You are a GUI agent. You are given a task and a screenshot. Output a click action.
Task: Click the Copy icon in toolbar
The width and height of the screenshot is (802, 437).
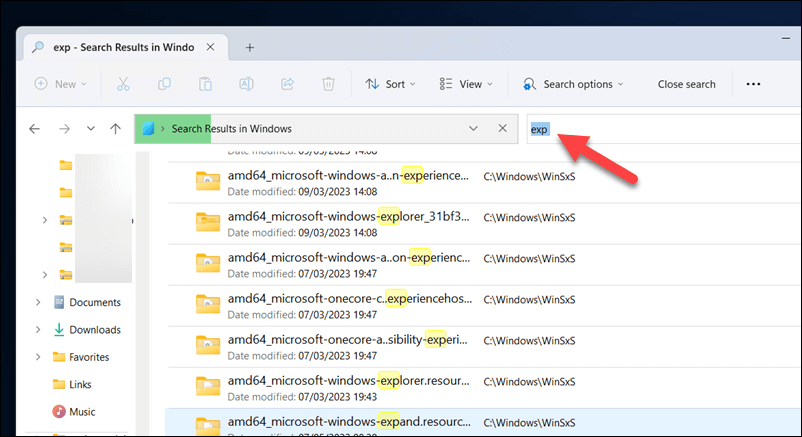[165, 84]
